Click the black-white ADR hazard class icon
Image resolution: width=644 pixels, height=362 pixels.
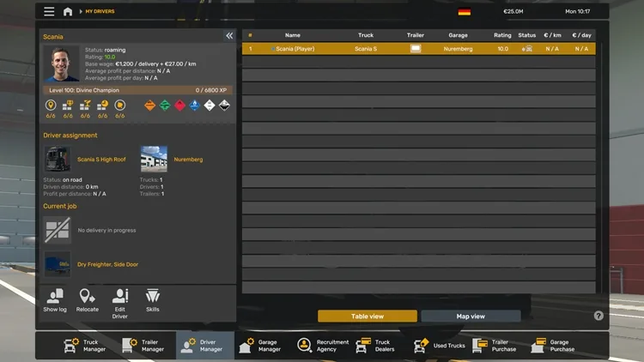pos(224,106)
